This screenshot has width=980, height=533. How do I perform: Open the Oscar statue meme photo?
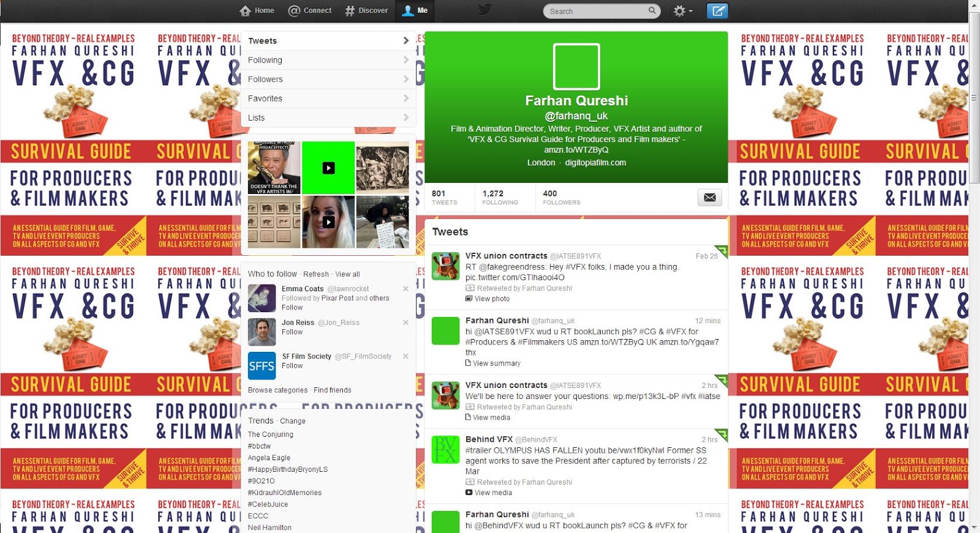274,168
